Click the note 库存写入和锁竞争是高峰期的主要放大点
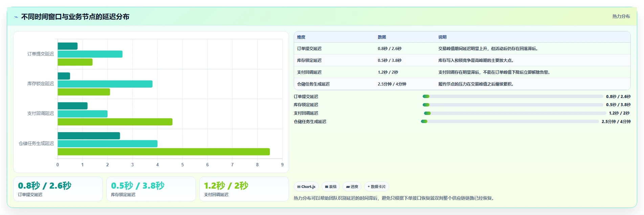Viewport: 644px width, 215px height. click(476, 61)
